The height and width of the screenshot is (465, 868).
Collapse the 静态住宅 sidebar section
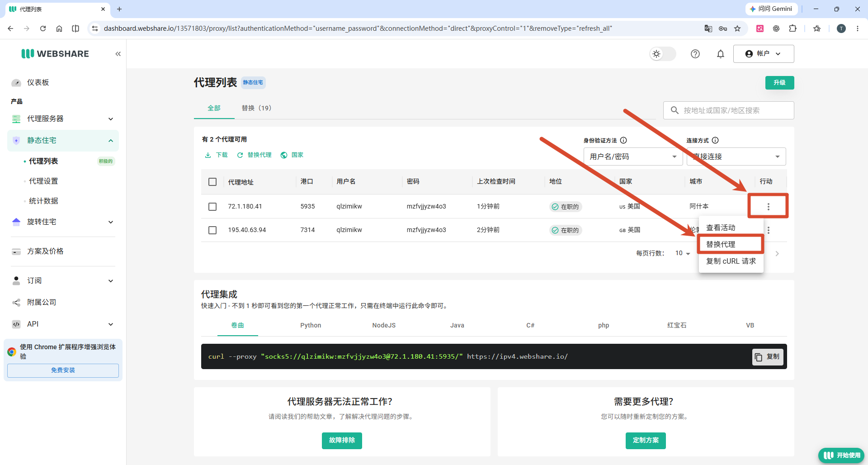pyautogui.click(x=63, y=140)
